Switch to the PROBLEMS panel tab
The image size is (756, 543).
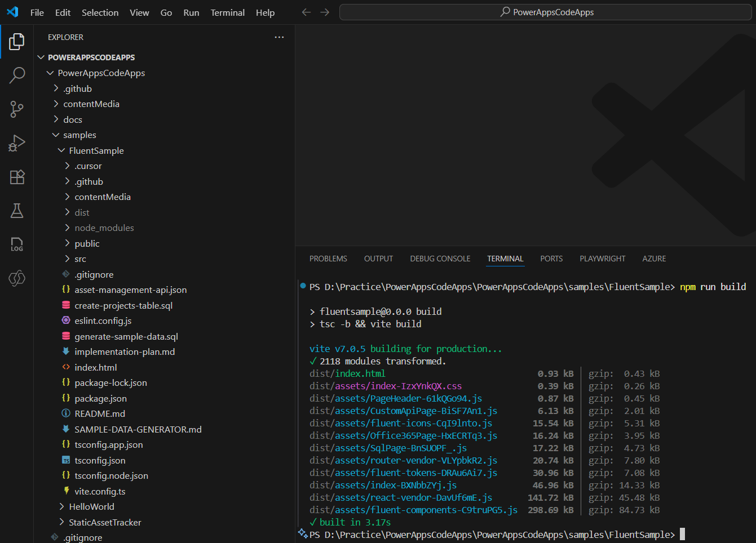pyautogui.click(x=328, y=259)
